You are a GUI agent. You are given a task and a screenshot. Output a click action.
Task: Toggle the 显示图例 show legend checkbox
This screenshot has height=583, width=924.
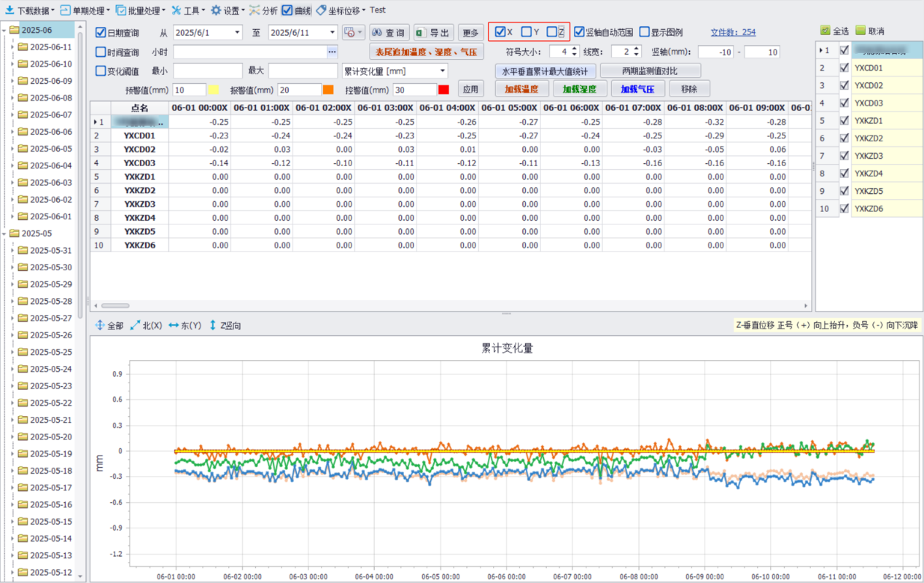point(645,32)
